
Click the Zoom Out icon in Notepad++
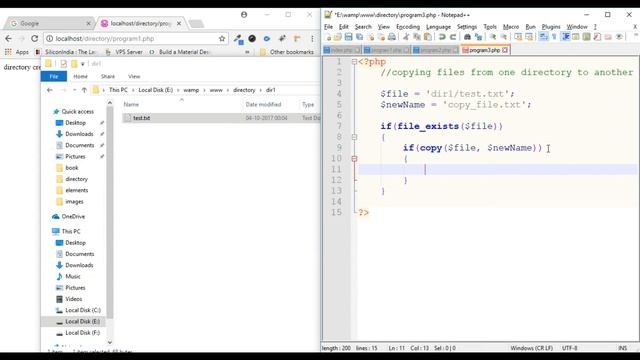(x=504, y=37)
